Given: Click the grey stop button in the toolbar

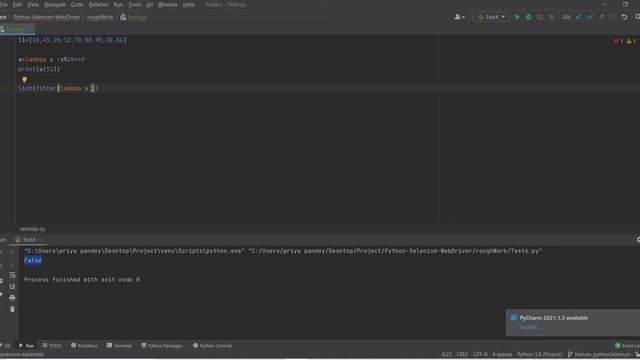Looking at the screenshot, I should pos(551,17).
